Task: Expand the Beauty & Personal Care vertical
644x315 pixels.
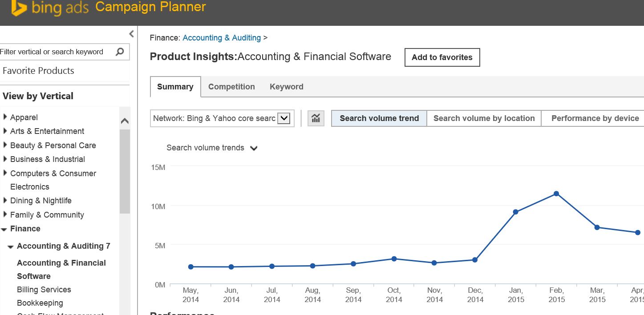Action: click(x=5, y=145)
